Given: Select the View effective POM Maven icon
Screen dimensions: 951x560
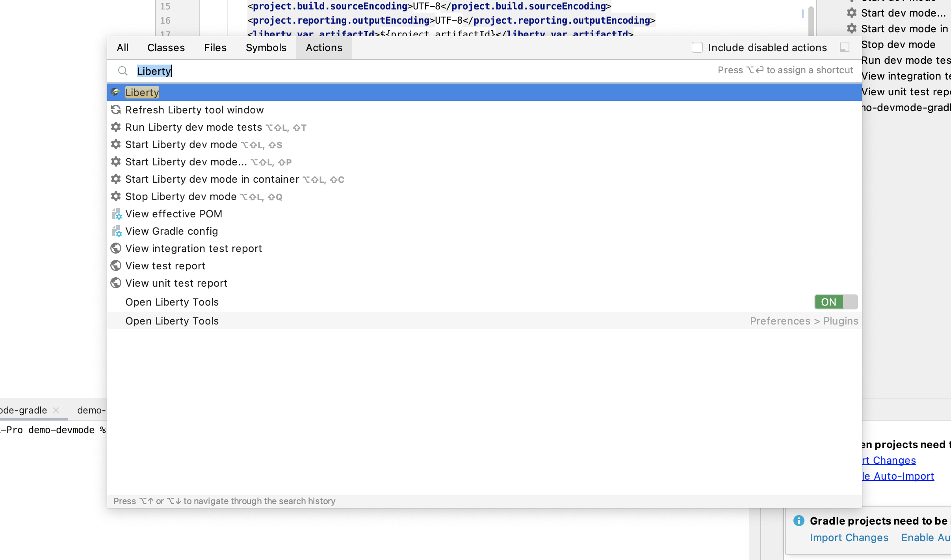Looking at the screenshot, I should [116, 213].
